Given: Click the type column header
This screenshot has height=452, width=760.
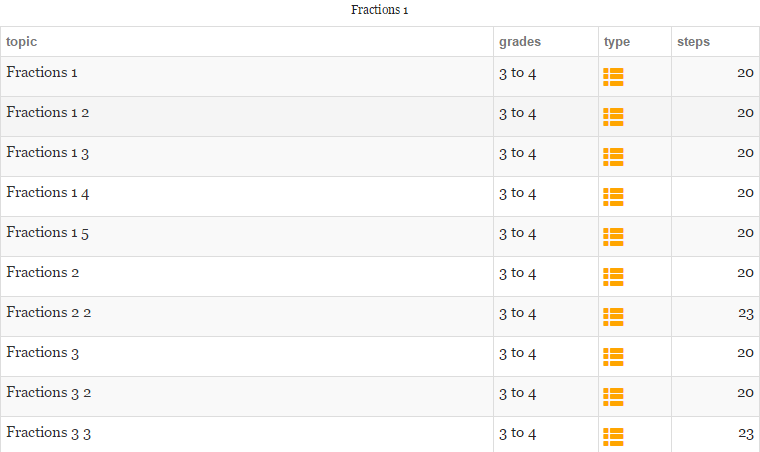Looking at the screenshot, I should 617,42.
